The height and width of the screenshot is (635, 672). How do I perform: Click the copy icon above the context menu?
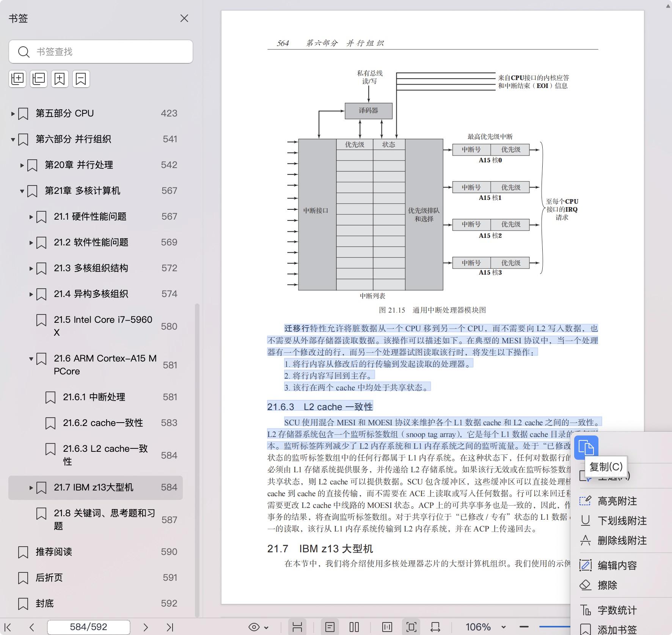click(x=587, y=448)
